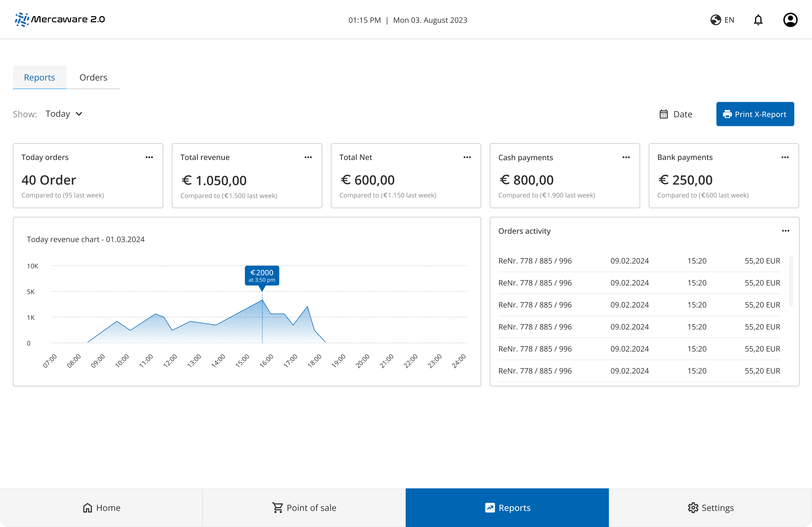812x527 pixels.
Task: Expand the Today show-period dropdown
Action: (x=64, y=114)
